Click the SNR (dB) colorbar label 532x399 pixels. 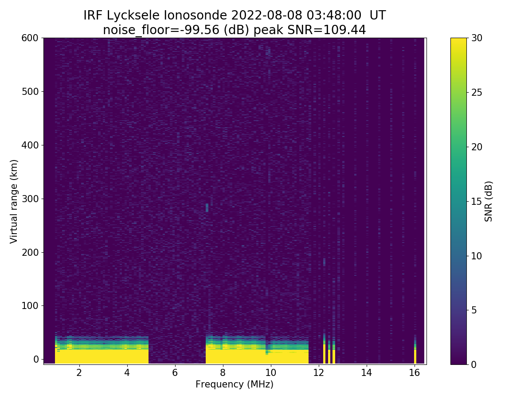pos(489,201)
